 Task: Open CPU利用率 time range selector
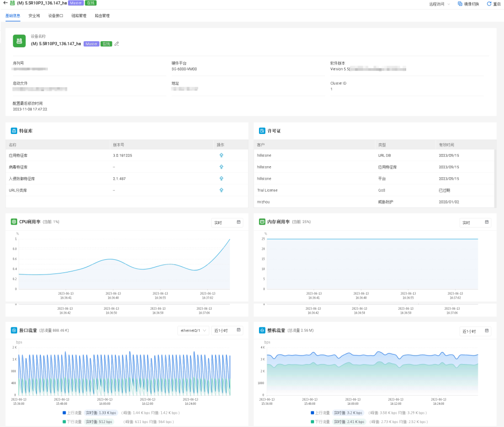(x=227, y=222)
